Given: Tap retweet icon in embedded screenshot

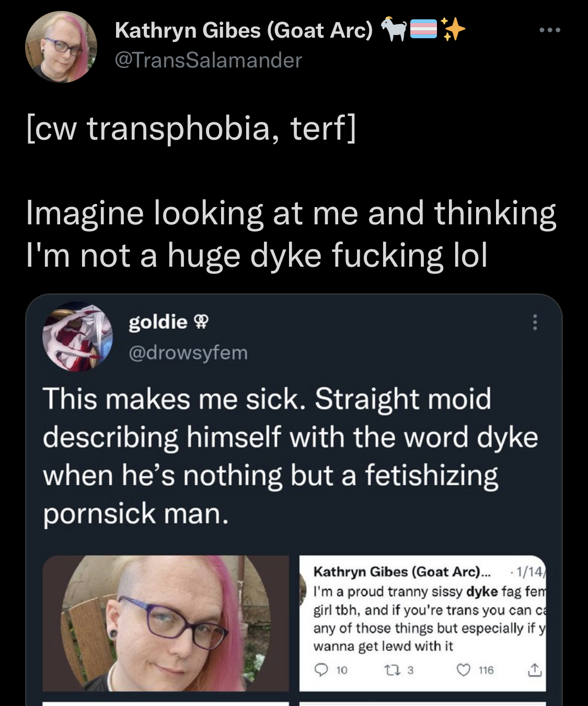Looking at the screenshot, I should (390, 670).
